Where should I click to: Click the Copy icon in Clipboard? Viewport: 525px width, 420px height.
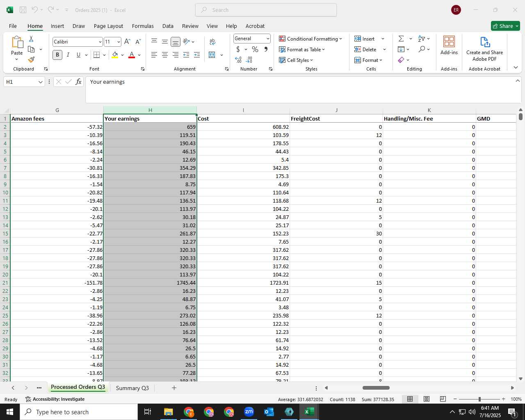(x=31, y=49)
